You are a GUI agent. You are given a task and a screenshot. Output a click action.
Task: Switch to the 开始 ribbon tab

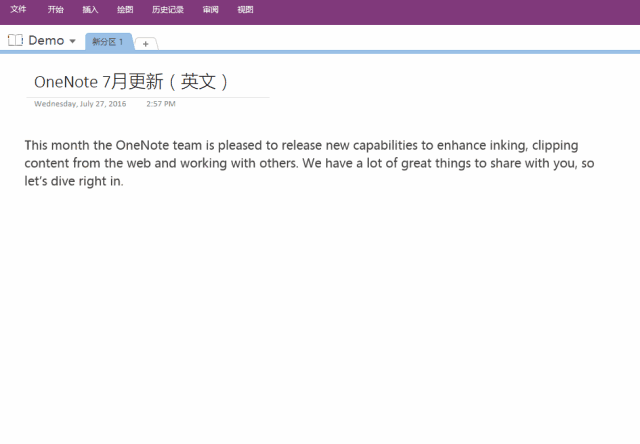(56, 9)
